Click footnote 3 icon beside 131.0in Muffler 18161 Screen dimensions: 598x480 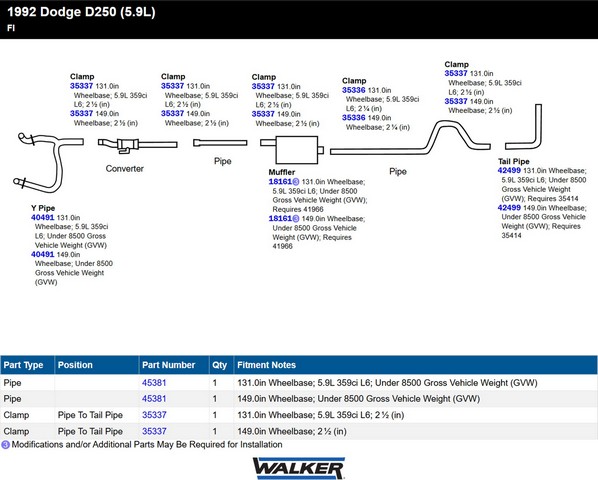pos(296,182)
